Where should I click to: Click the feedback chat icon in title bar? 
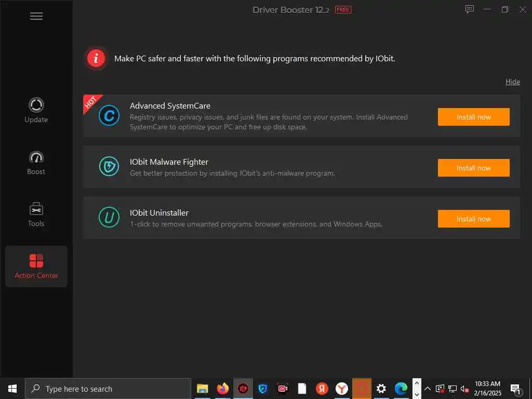tap(469, 9)
